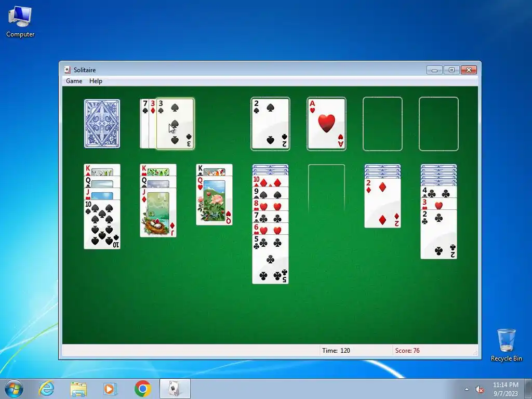The height and width of the screenshot is (399, 532).
Task: Select the Queen in first tableau column
Action: tap(102, 182)
